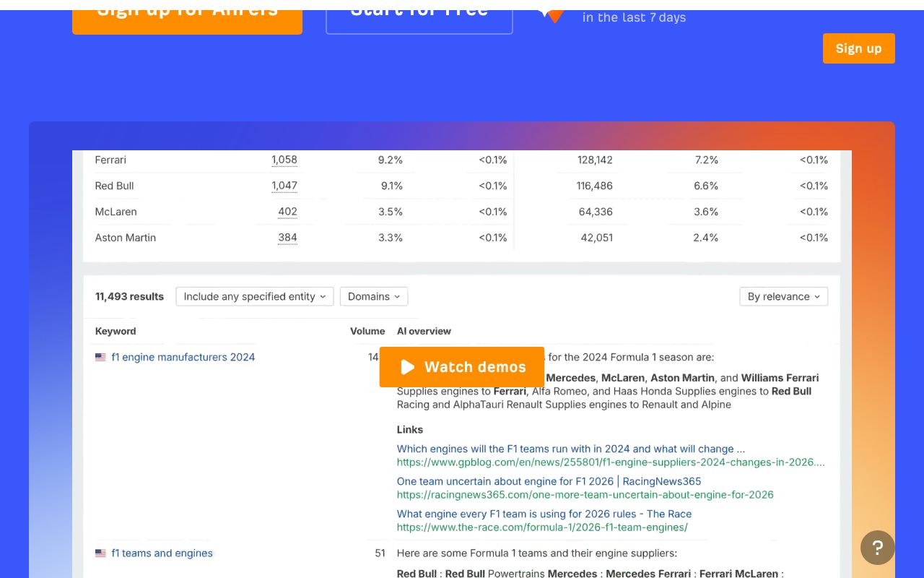Open the RacingNews365 link about engine for F1 2026

coord(549,481)
